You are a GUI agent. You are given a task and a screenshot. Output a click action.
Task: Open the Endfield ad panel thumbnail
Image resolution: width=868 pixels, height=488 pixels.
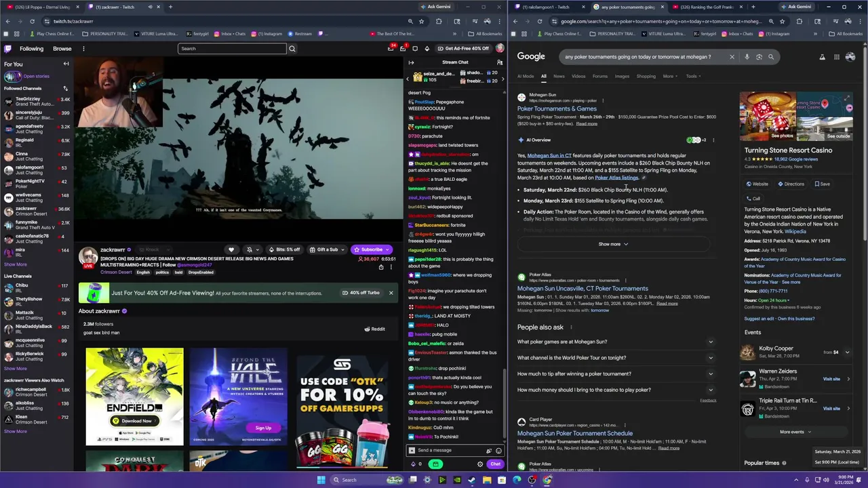click(134, 396)
